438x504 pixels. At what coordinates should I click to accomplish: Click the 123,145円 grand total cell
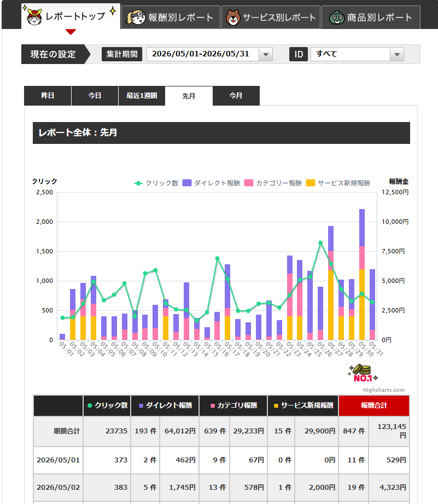click(x=389, y=431)
